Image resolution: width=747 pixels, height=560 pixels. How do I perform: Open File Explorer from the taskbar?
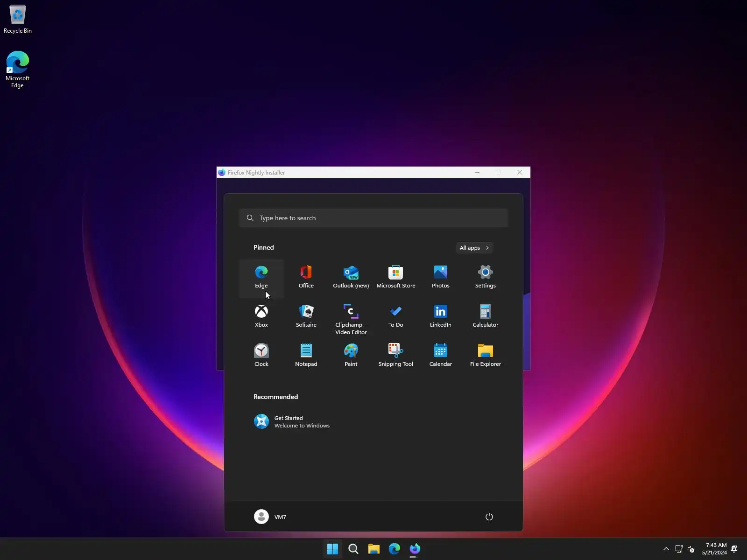374,549
